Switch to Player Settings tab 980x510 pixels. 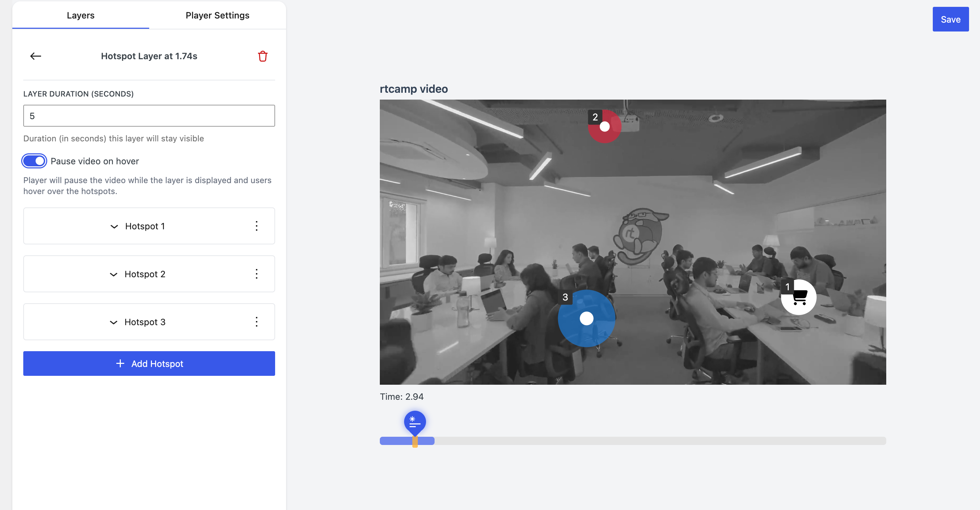point(217,15)
